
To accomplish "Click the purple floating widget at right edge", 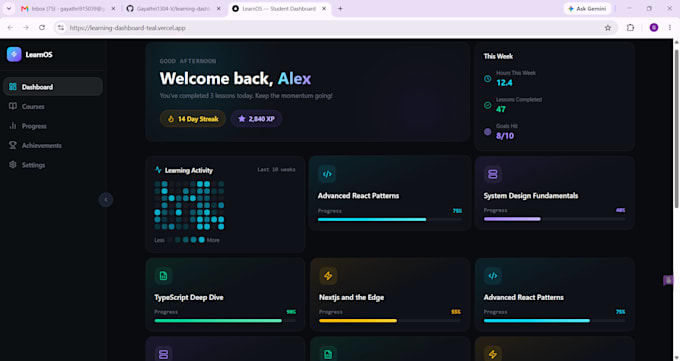I will 668,280.
